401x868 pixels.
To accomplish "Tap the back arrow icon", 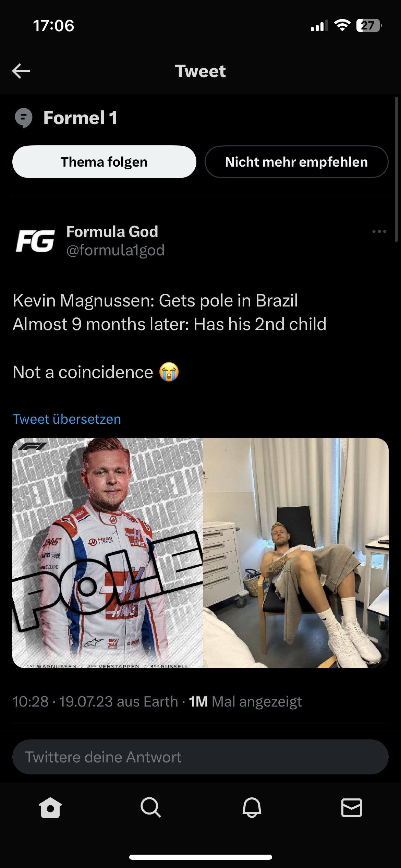I will (21, 71).
